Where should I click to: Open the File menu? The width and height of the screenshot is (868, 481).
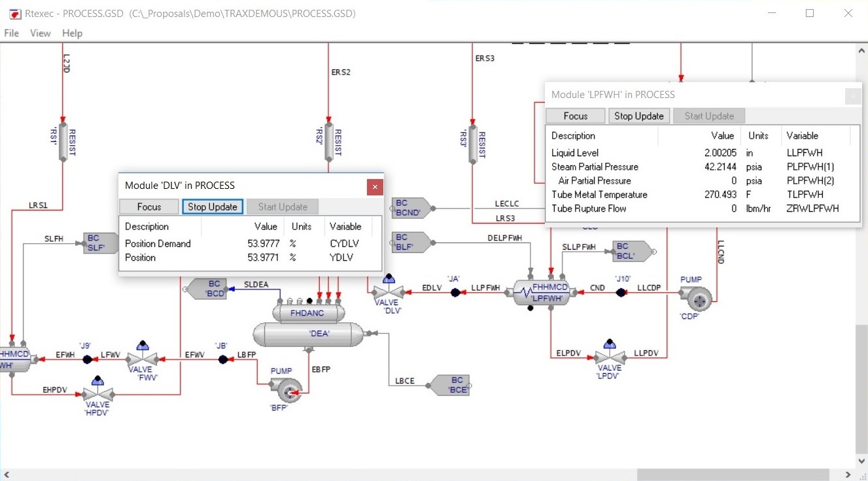10,33
